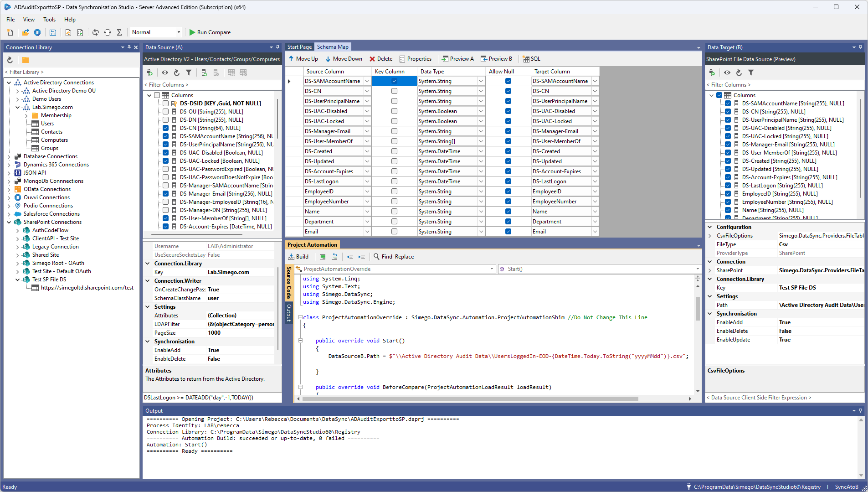The image size is (868, 492).
Task: Click the comment lines icon in Project Automation
Action: 323,257
